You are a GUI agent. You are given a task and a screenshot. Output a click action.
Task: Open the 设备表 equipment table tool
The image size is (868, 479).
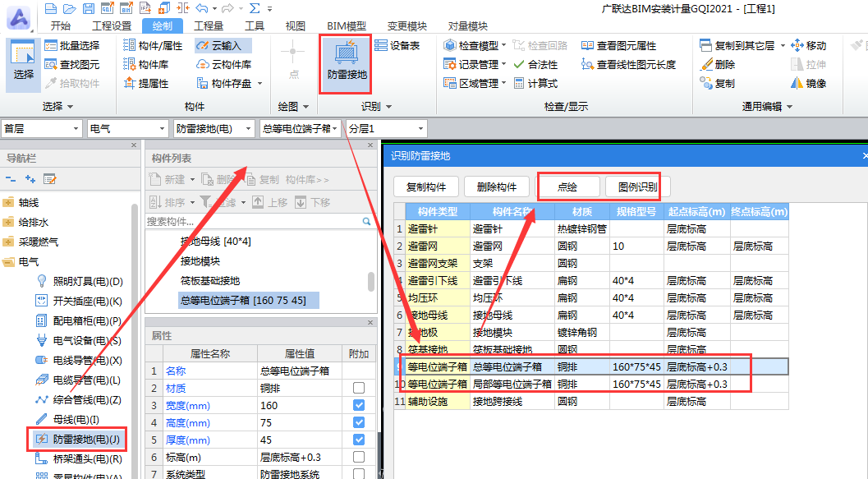397,45
